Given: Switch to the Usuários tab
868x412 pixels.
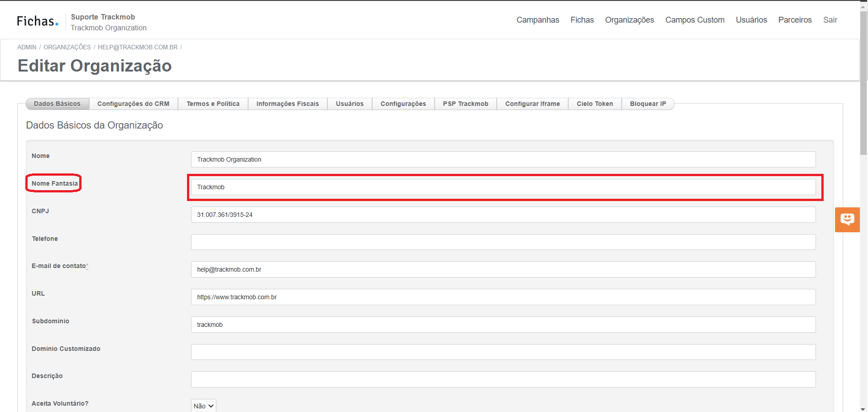Looking at the screenshot, I should click(x=350, y=104).
